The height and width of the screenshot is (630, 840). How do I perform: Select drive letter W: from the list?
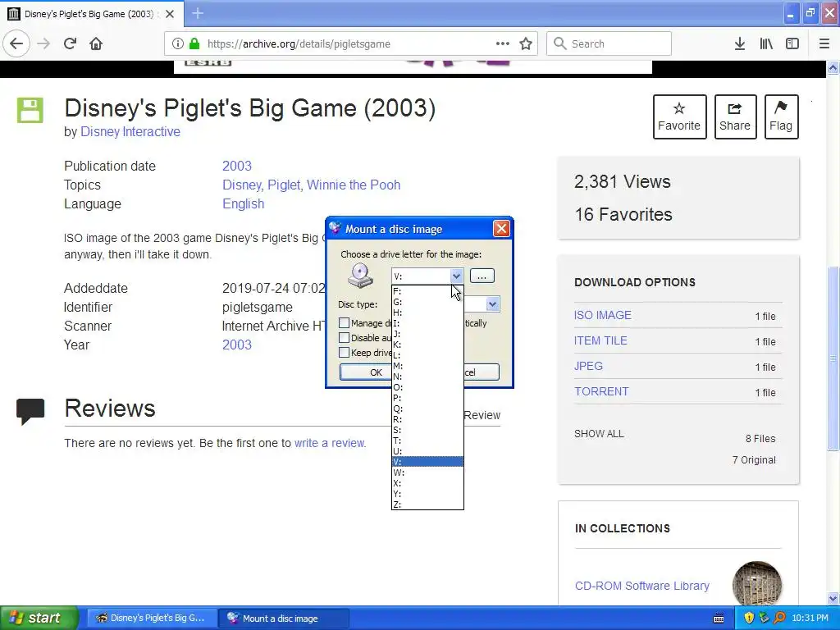click(427, 472)
